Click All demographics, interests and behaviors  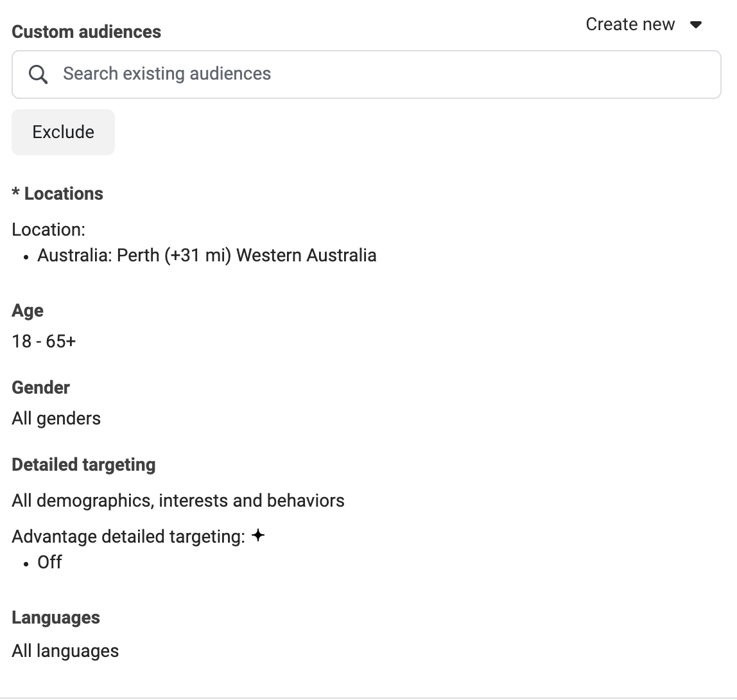(x=178, y=501)
